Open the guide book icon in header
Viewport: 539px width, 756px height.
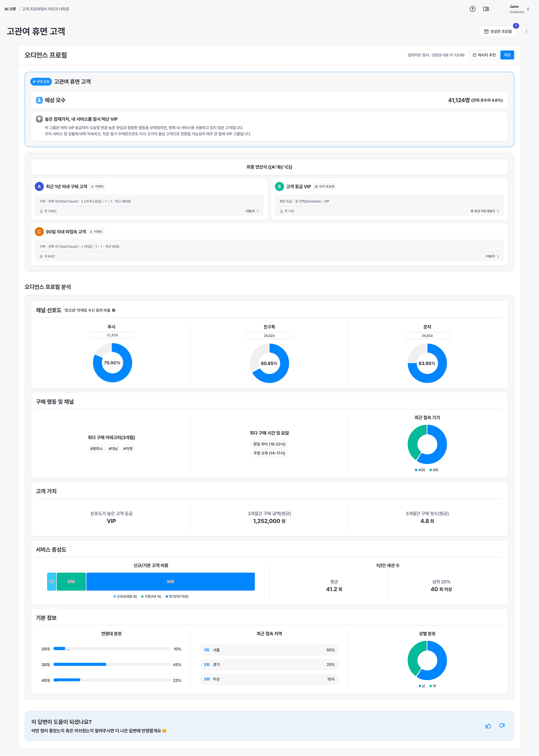[x=486, y=9]
